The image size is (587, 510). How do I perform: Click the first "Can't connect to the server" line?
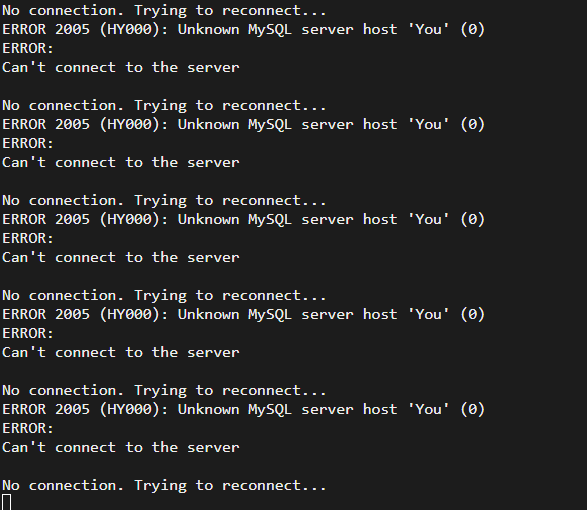point(121,67)
